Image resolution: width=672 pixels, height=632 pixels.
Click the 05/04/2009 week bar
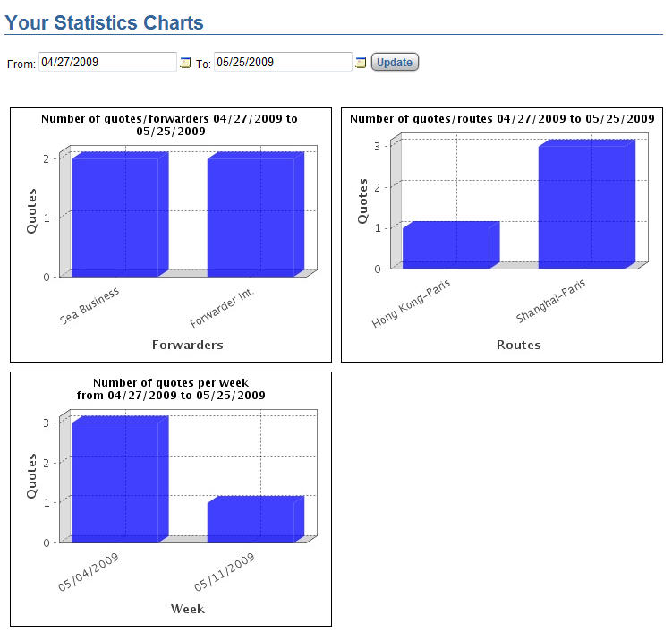(116, 481)
